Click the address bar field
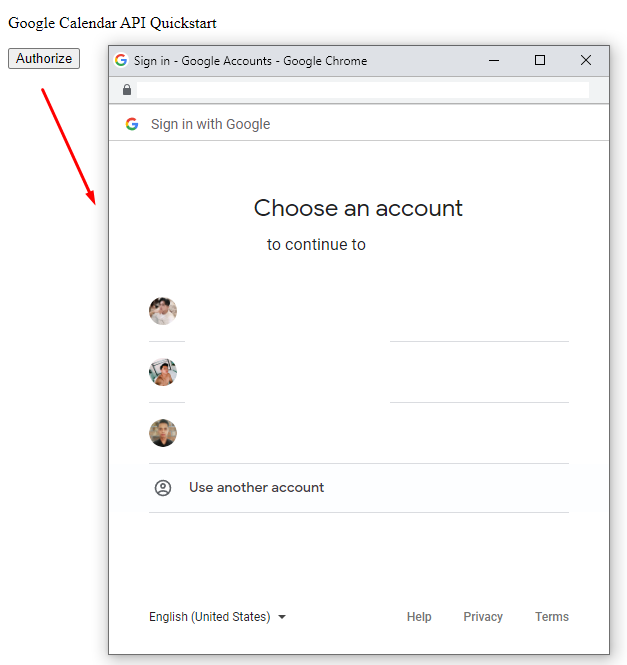 pos(363,90)
